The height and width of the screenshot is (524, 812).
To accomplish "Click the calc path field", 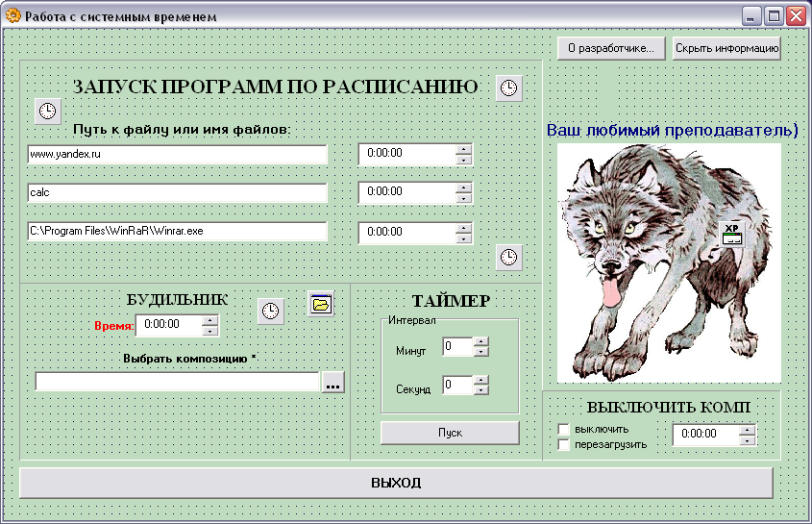I will coord(177,193).
